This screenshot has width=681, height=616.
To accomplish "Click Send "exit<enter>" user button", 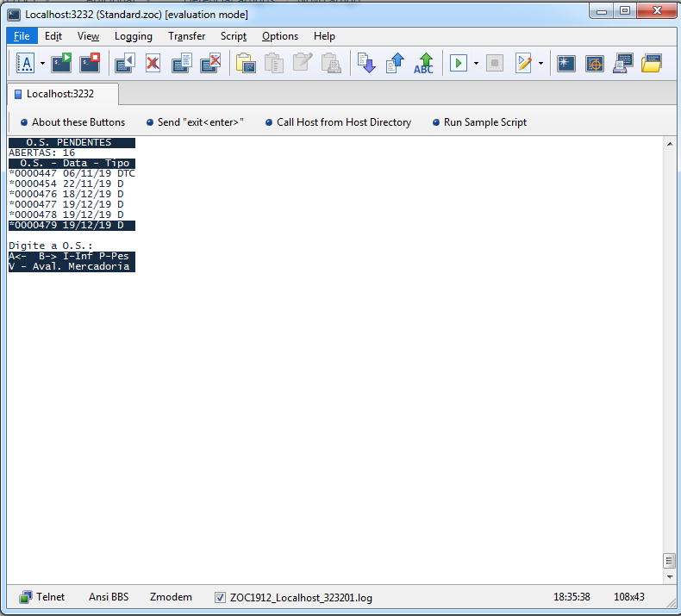I will (x=195, y=122).
